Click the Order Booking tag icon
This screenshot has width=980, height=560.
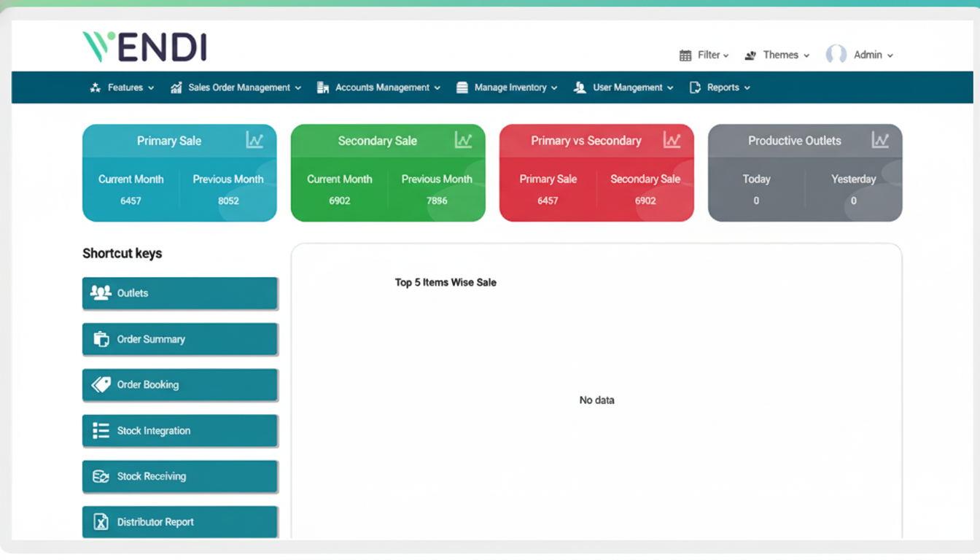(x=100, y=385)
